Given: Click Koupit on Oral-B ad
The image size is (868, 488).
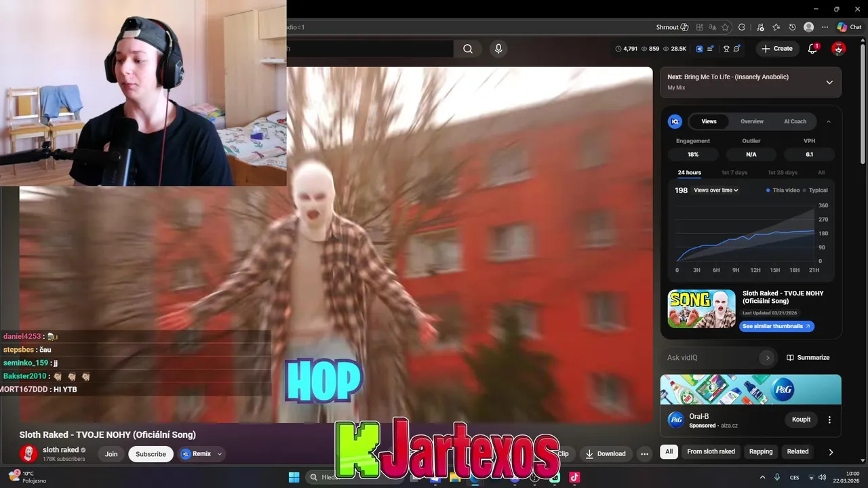Looking at the screenshot, I should pyautogui.click(x=801, y=420).
